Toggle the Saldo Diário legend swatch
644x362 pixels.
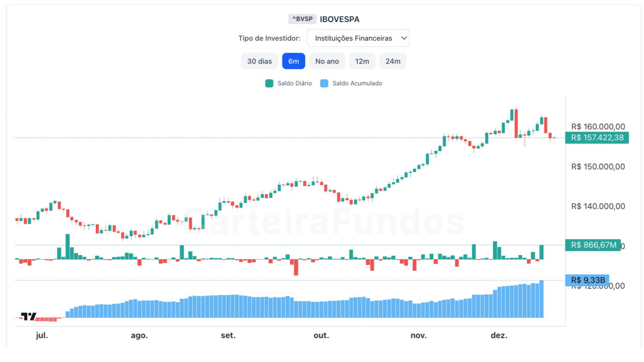point(269,83)
